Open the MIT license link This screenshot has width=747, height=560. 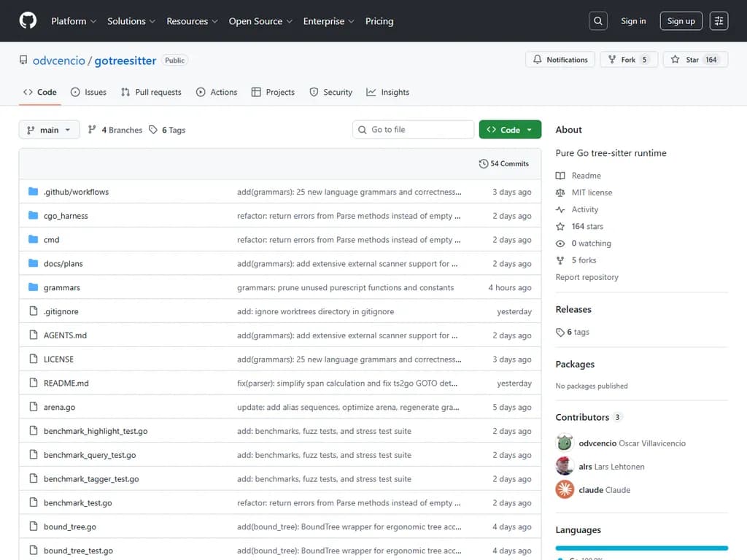591,192
